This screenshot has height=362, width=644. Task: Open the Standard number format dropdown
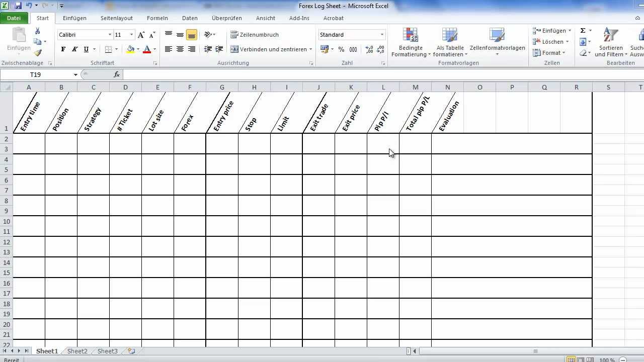(382, 35)
